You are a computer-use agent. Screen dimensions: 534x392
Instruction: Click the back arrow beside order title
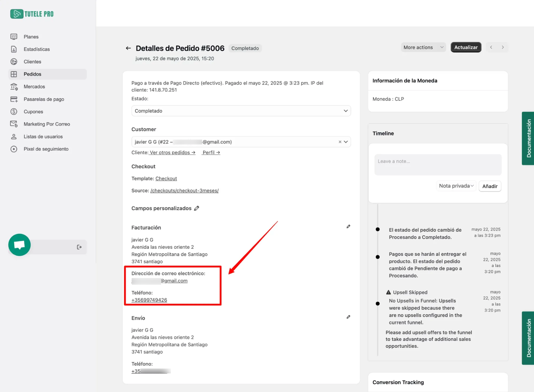coord(128,48)
